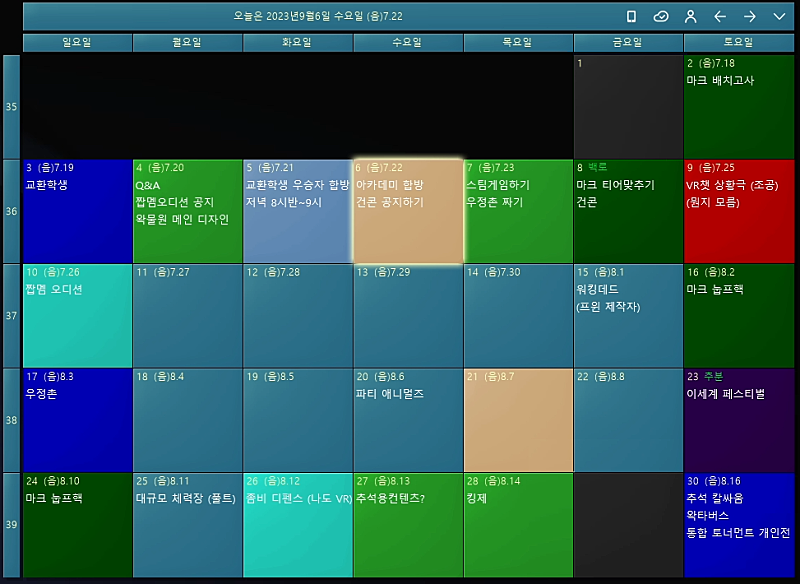This screenshot has height=584, width=800.
Task: Click today's date title text in header
Action: (x=318, y=16)
